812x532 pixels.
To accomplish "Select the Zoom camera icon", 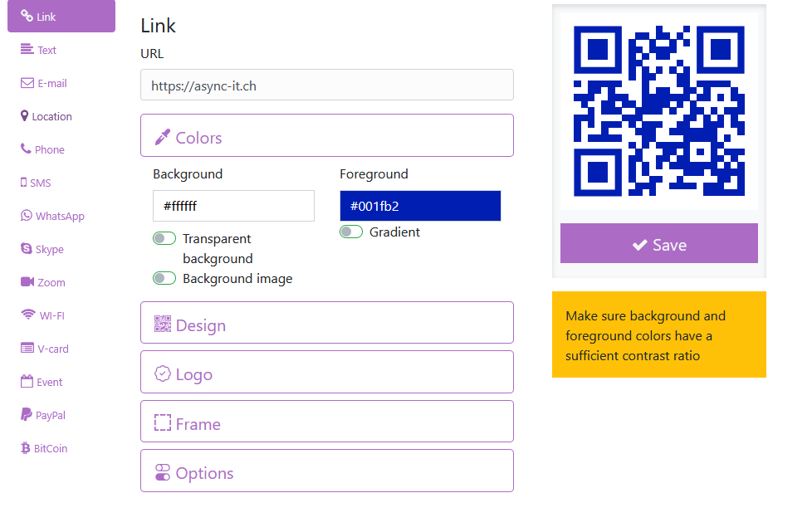I will 26,282.
